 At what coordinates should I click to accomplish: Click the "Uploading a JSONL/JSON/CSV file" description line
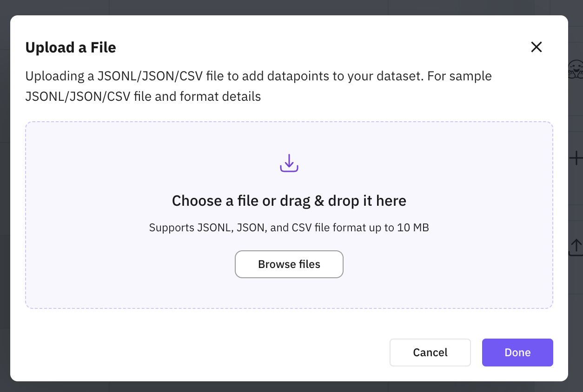[186, 76]
